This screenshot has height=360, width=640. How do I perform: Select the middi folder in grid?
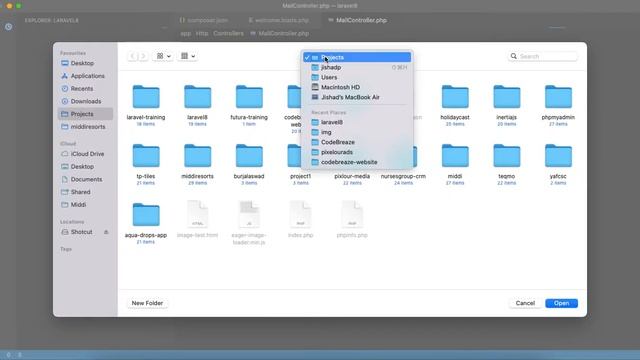click(455, 156)
